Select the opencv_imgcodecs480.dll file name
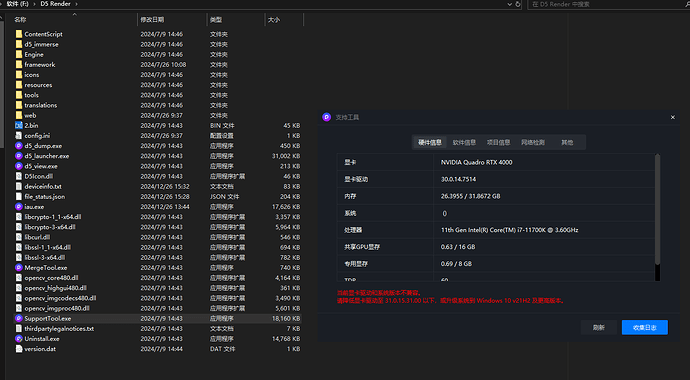Image resolution: width=690 pixels, height=380 pixels. (60, 298)
